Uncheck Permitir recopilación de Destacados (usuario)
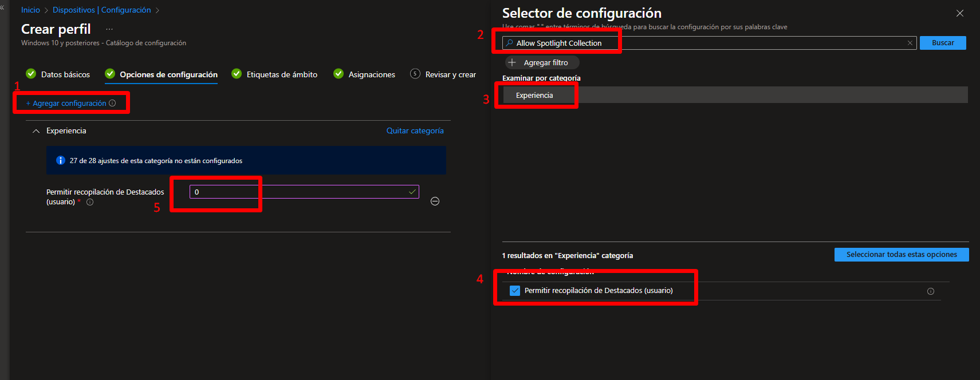 514,291
